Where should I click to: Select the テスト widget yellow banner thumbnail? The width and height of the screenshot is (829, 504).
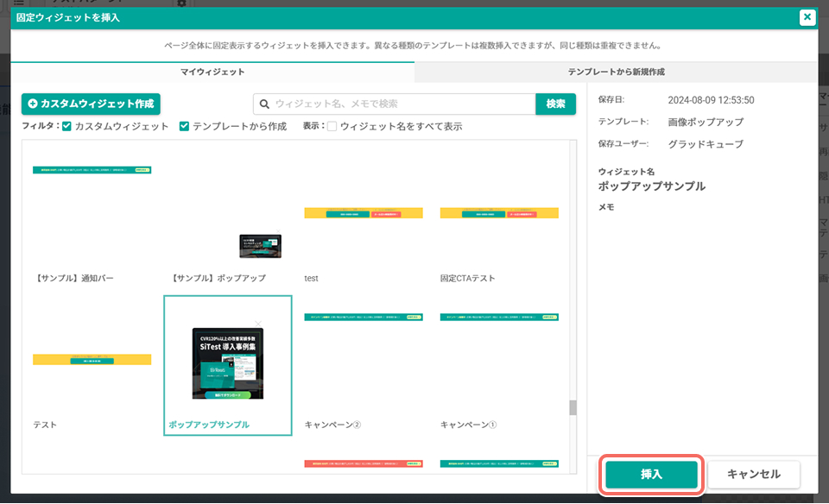92,360
